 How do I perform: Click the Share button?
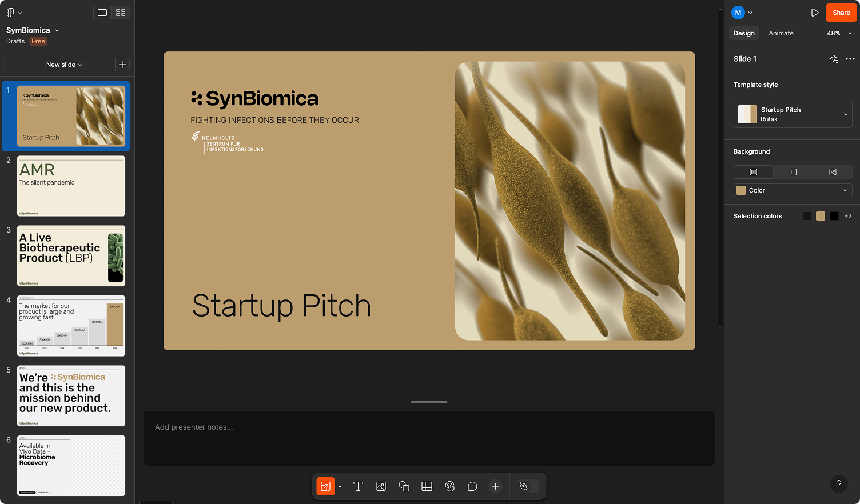pyautogui.click(x=841, y=13)
